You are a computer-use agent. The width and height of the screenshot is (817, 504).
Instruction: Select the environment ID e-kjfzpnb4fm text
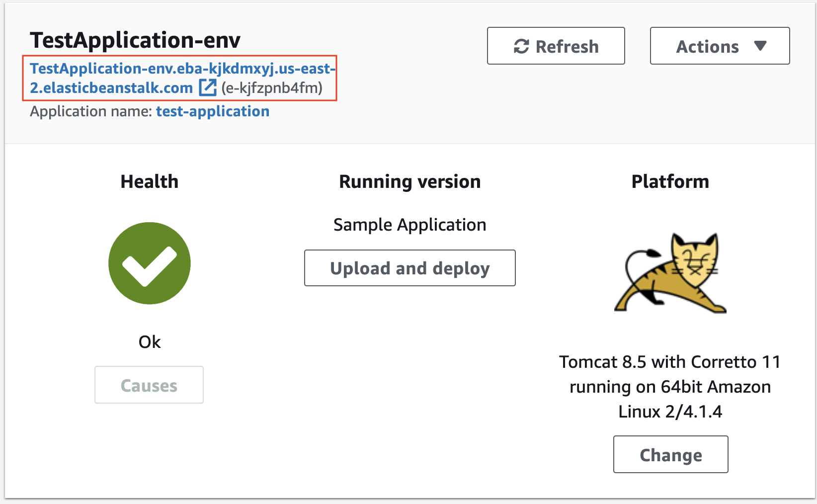pos(272,88)
